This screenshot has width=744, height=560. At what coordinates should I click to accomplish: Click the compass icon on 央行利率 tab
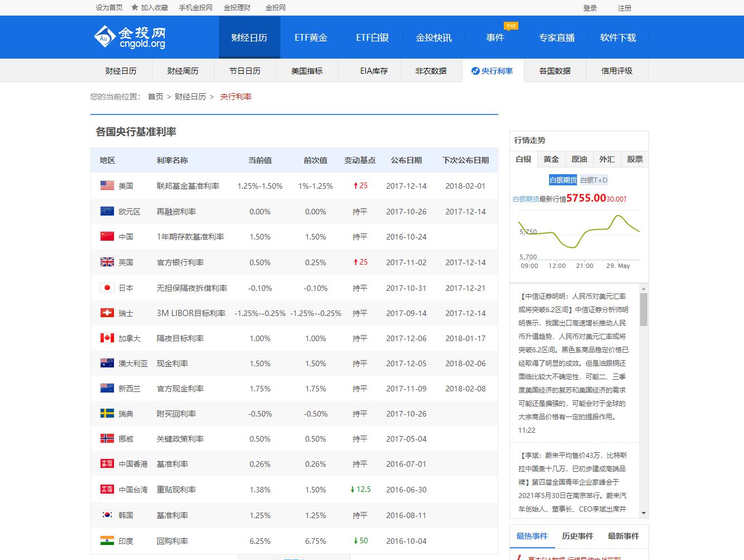pos(474,70)
